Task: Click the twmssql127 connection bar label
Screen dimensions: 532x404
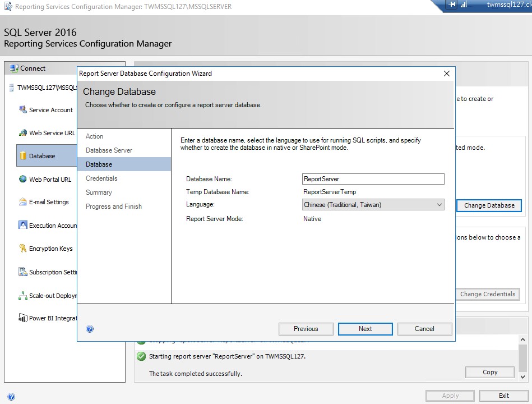Action: (x=509, y=4)
